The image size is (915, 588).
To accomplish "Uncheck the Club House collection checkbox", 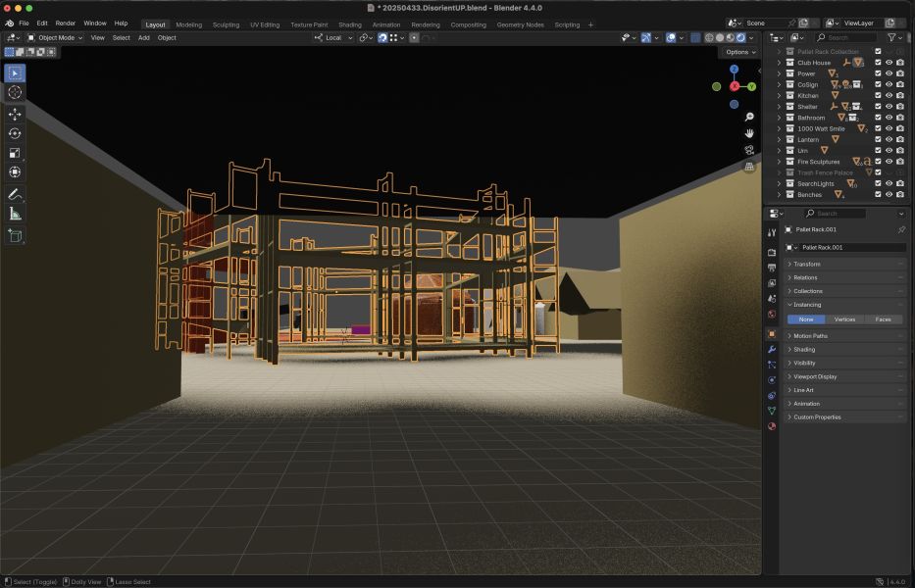I will pyautogui.click(x=878, y=63).
